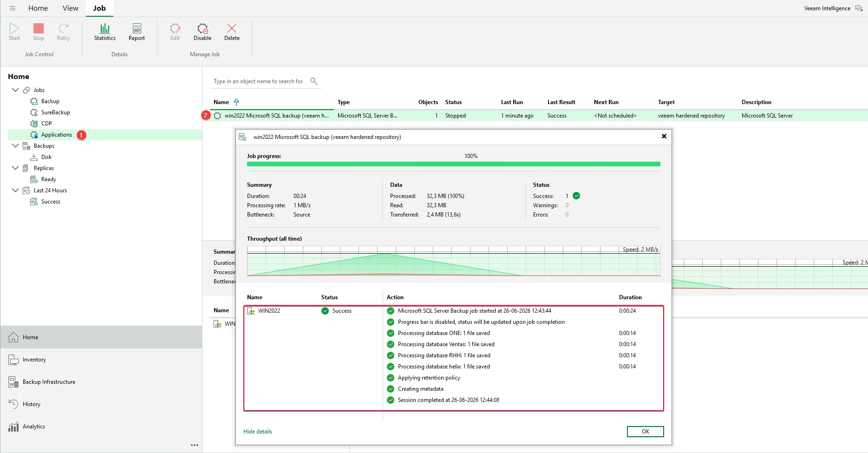
Task: Switch to the View ribbon tab
Action: 71,8
